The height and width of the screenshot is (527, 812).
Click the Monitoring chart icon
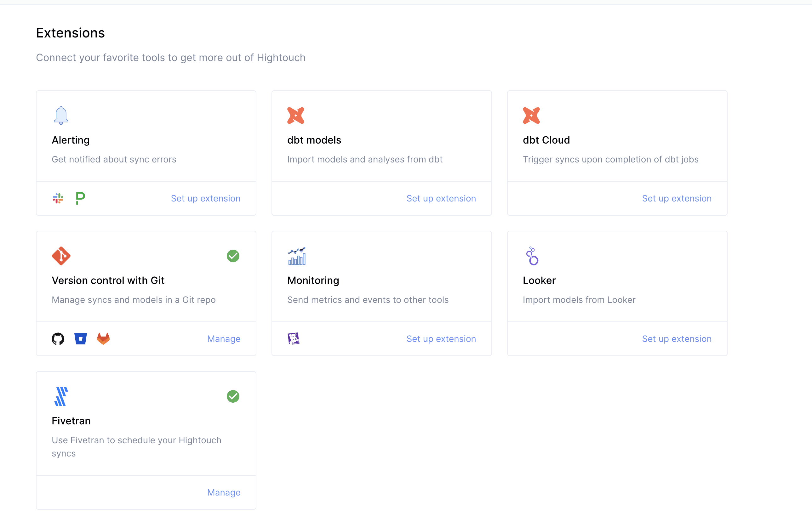coord(296,256)
